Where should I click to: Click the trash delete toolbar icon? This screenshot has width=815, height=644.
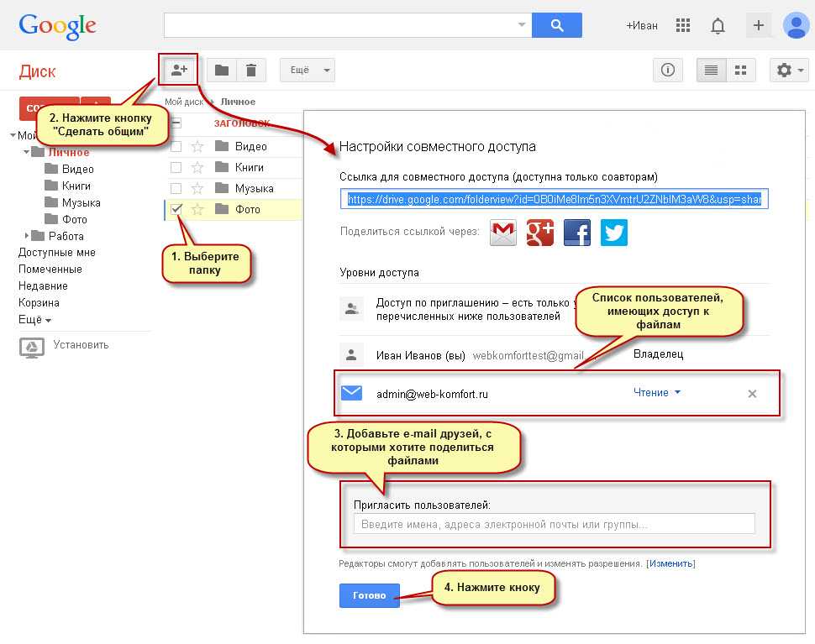click(x=251, y=71)
